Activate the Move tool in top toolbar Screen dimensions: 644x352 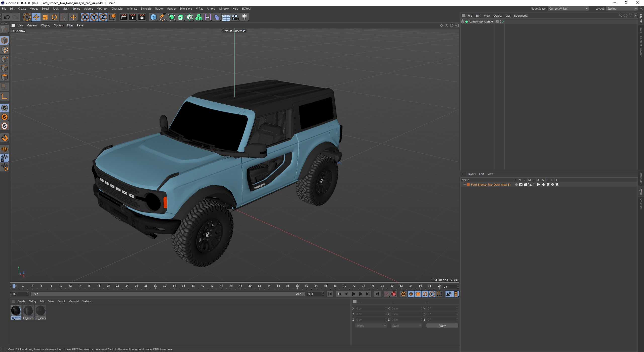pos(36,17)
